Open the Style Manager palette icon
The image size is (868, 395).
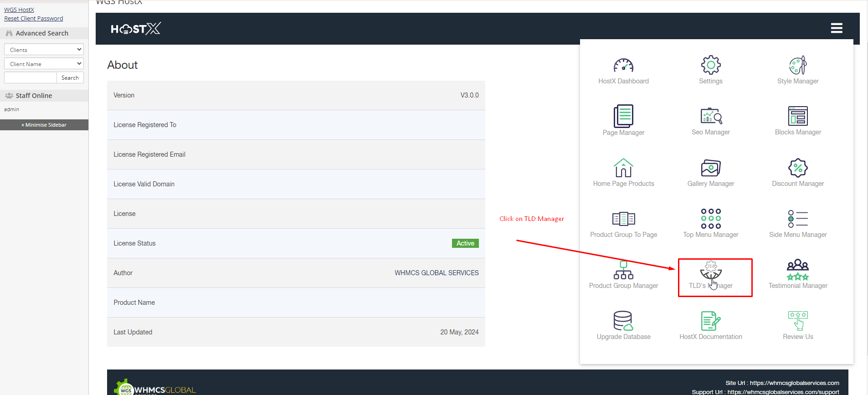click(797, 66)
